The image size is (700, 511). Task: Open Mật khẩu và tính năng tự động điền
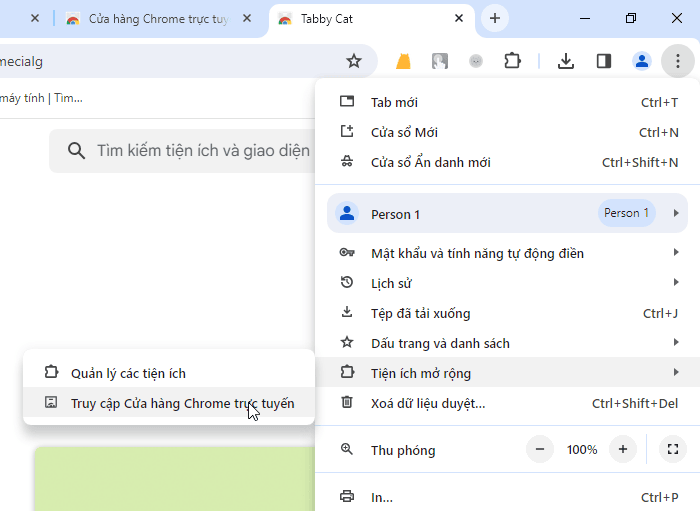(x=507, y=253)
